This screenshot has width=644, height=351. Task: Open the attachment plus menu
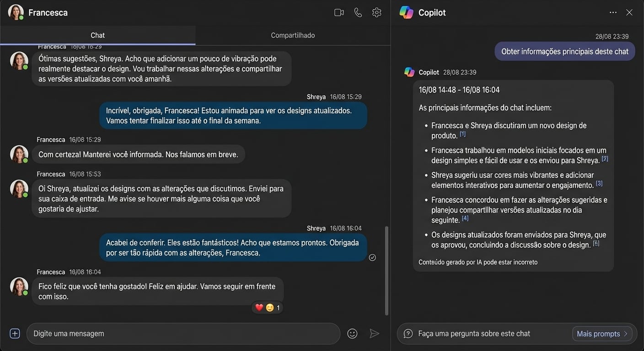pos(15,333)
